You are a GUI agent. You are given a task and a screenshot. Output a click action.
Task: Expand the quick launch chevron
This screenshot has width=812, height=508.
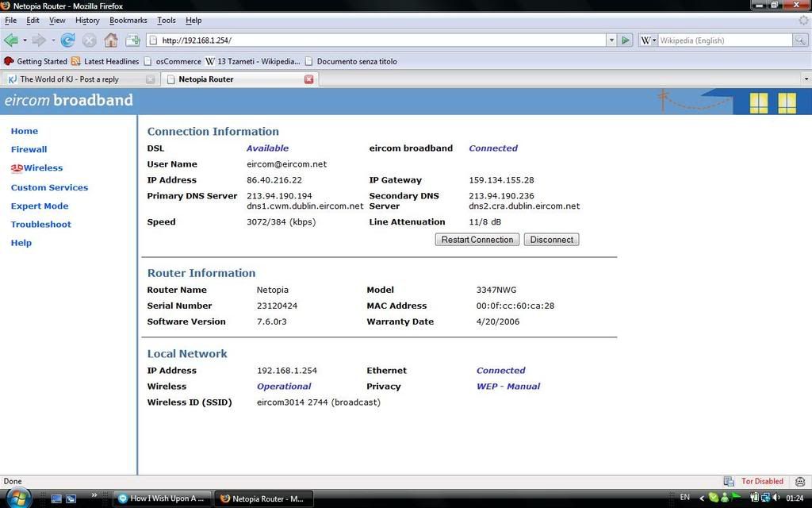coord(94,495)
